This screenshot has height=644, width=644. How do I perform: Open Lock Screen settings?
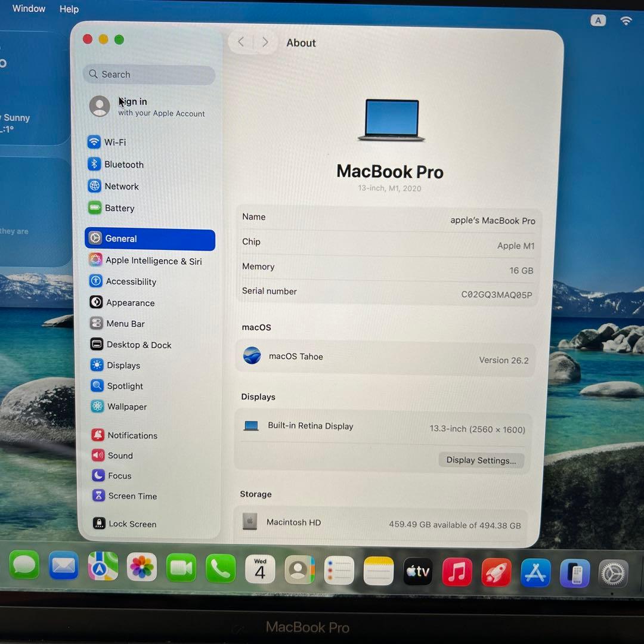click(x=132, y=524)
